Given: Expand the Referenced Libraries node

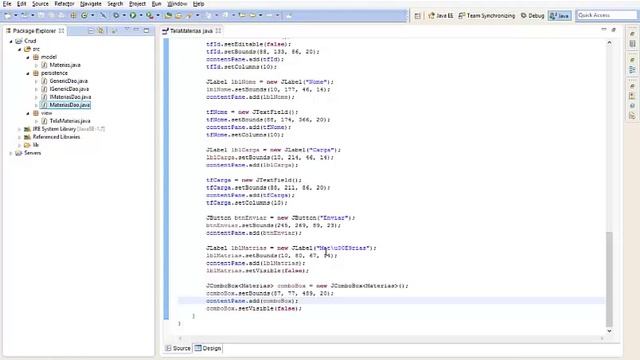Looking at the screenshot, I should coord(19,137).
